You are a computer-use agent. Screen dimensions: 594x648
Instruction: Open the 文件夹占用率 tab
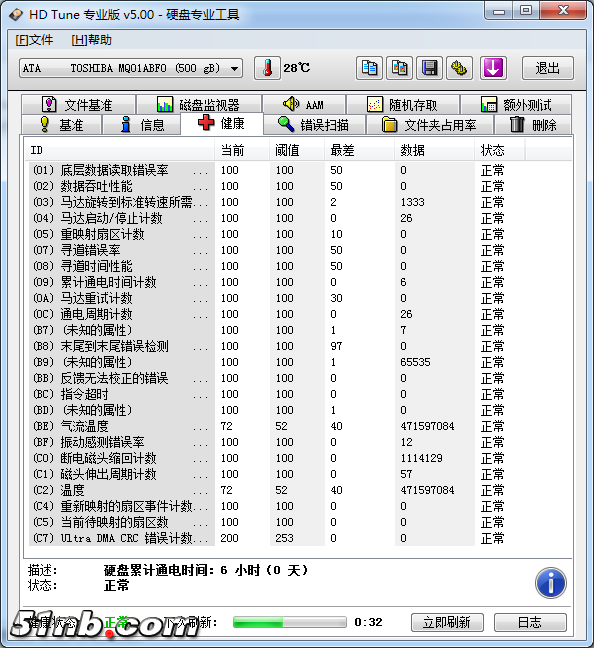click(430, 124)
